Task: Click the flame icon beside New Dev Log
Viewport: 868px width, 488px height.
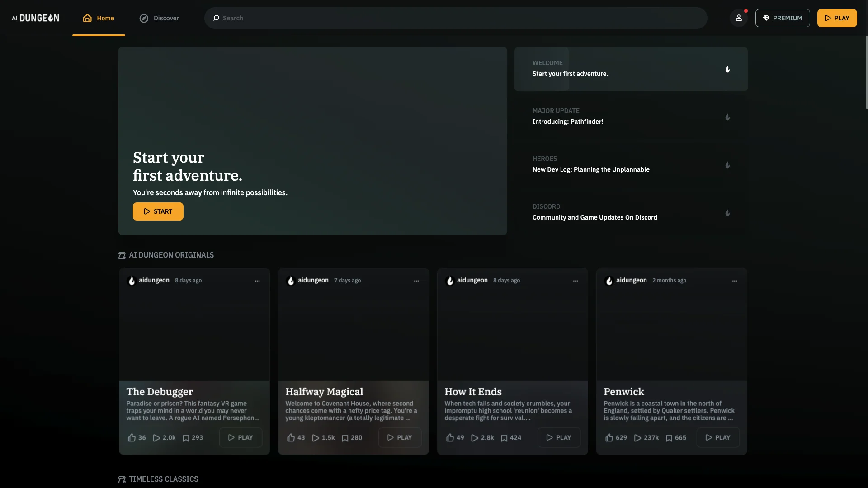Action: click(727, 165)
